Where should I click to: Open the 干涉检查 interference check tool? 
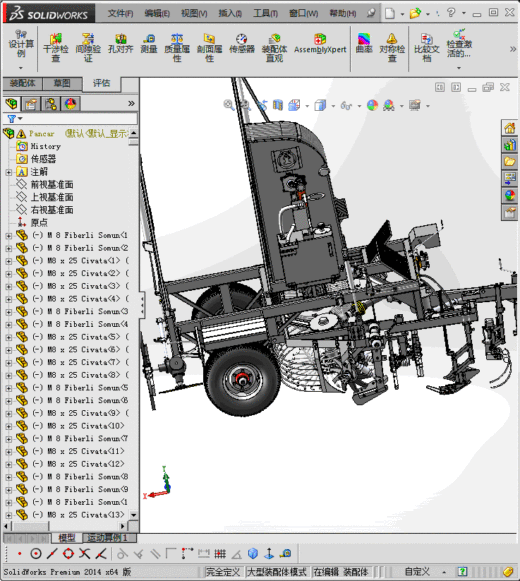(x=56, y=48)
